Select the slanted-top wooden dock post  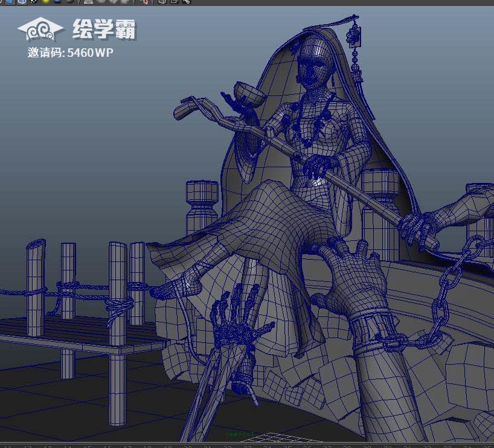[36, 287]
